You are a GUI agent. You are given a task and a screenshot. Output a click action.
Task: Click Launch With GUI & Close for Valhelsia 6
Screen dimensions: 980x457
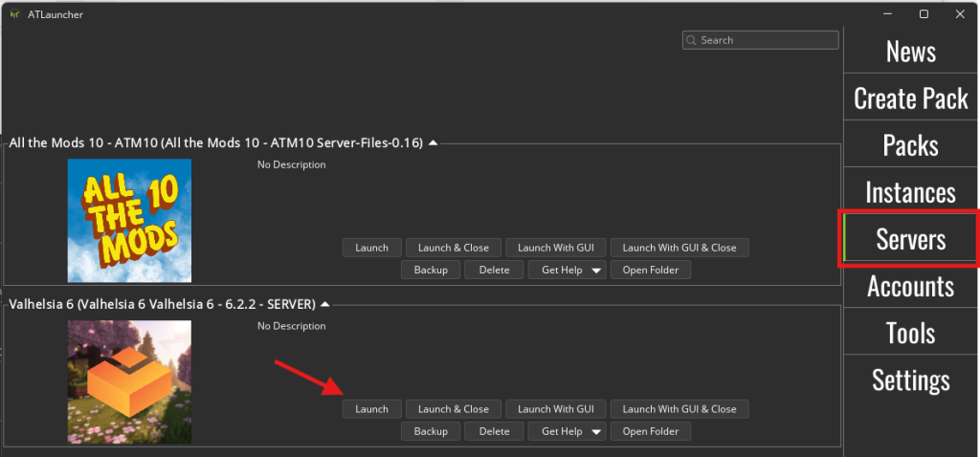click(679, 409)
